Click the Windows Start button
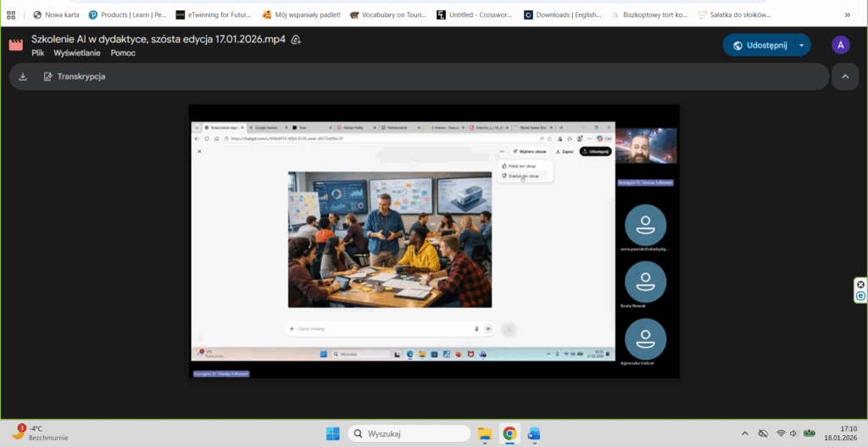 [333, 433]
